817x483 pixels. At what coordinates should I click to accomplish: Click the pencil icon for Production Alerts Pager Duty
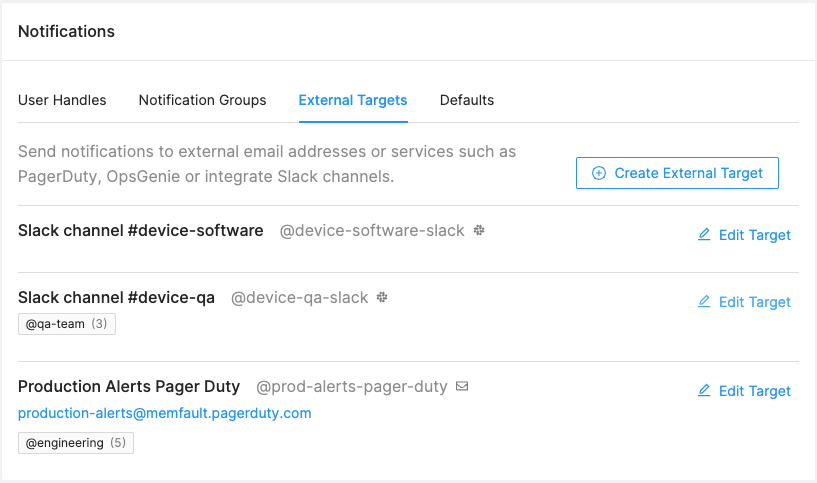(704, 391)
